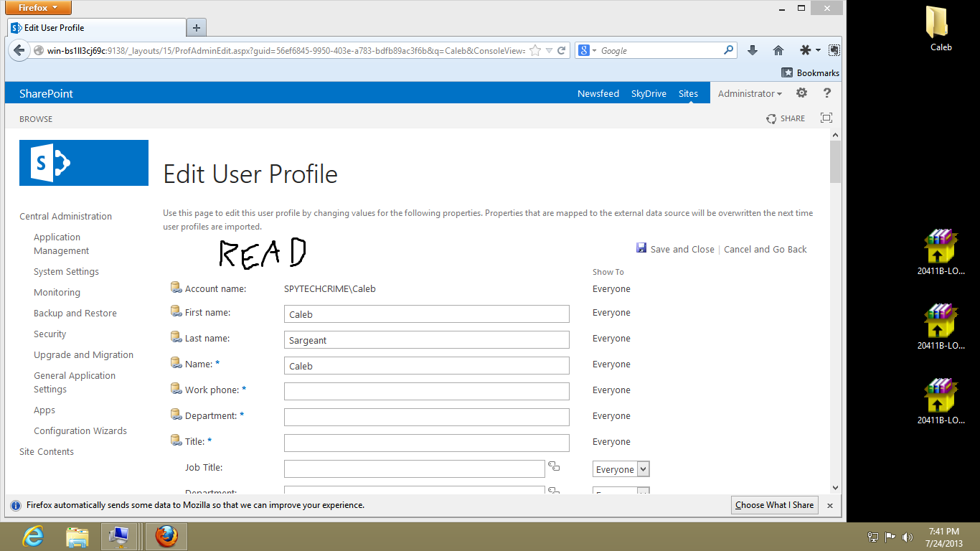Bookmark this page with the star icon
The width and height of the screenshot is (980, 551).
pos(535,51)
